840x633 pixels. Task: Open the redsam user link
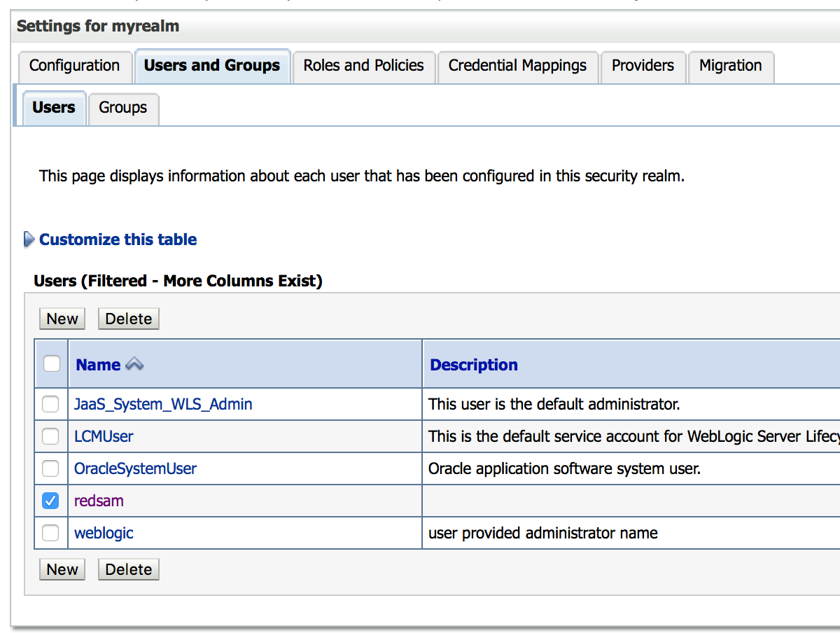(99, 501)
